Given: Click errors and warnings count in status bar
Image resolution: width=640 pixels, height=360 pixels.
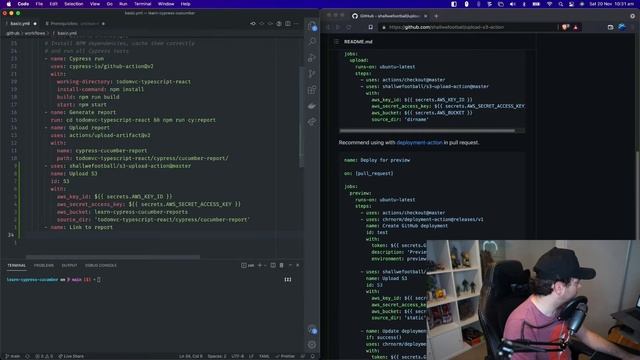Looking at the screenshot, I should 44,356.
